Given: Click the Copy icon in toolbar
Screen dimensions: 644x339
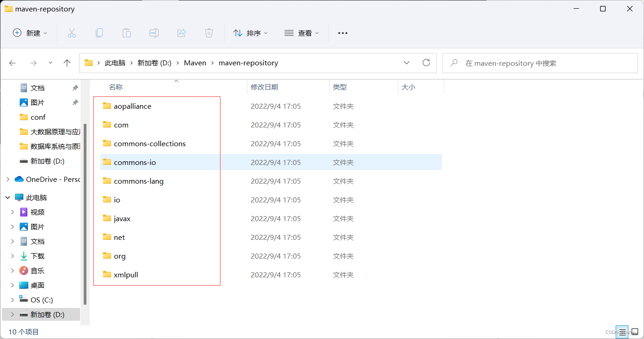Looking at the screenshot, I should (99, 33).
